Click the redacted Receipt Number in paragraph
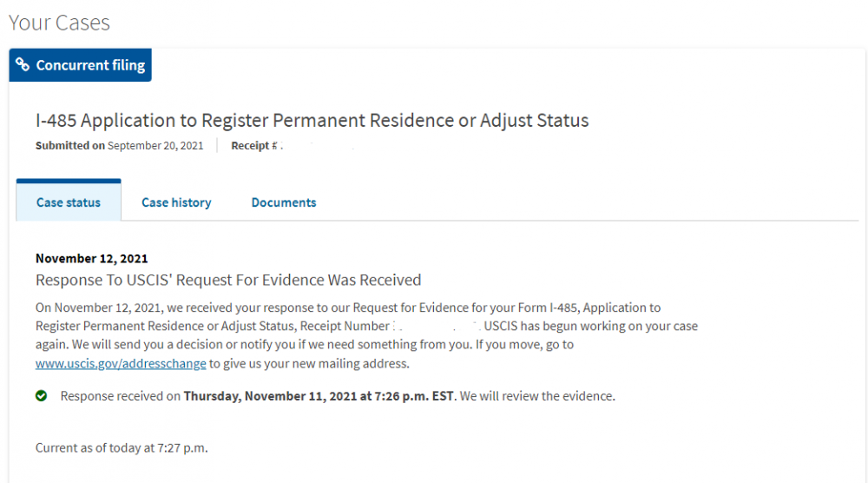Screen dimensions: 868x483 [436, 326]
